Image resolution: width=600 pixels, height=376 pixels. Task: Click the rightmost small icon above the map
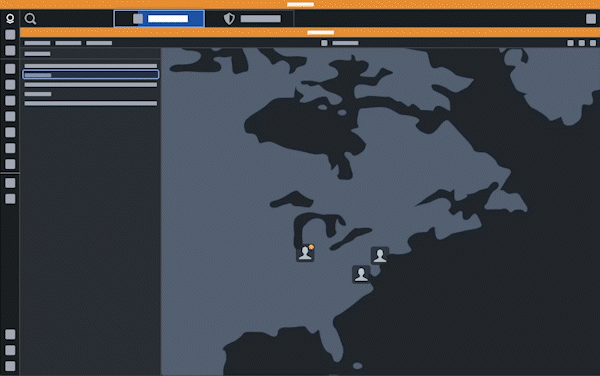click(593, 43)
